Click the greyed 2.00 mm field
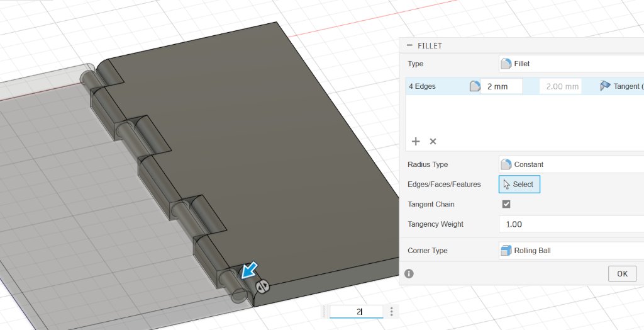Viewport: 644px width, 330px height. coord(560,86)
